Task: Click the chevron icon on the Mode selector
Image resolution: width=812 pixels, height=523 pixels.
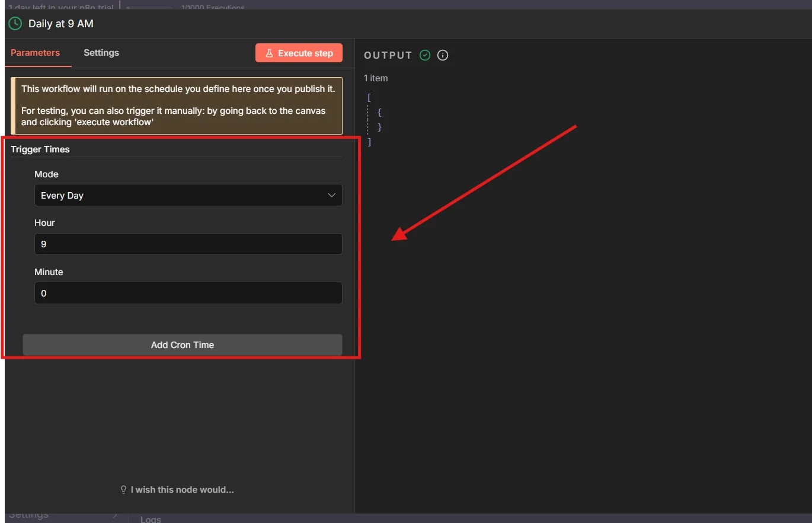Action: coord(331,194)
